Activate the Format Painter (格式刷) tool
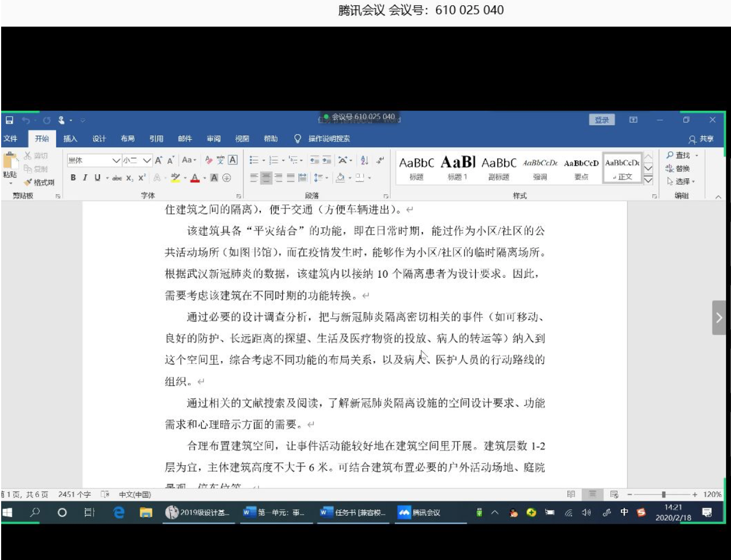 tap(39, 181)
